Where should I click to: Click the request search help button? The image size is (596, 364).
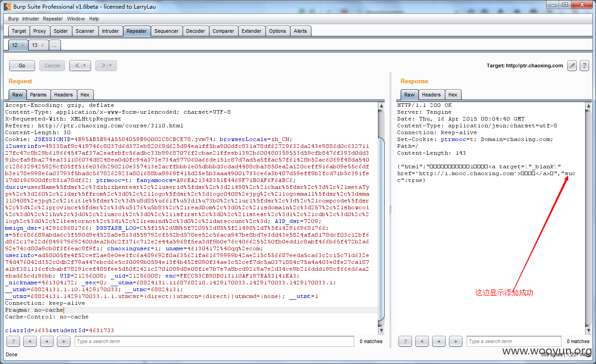point(13,341)
